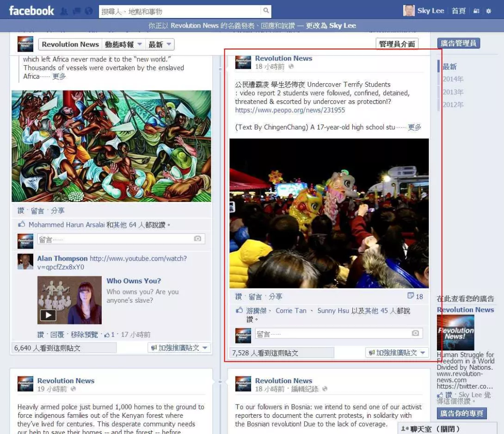
Task: Click the audience globe icon next to 19 小時前
Action: point(73,389)
